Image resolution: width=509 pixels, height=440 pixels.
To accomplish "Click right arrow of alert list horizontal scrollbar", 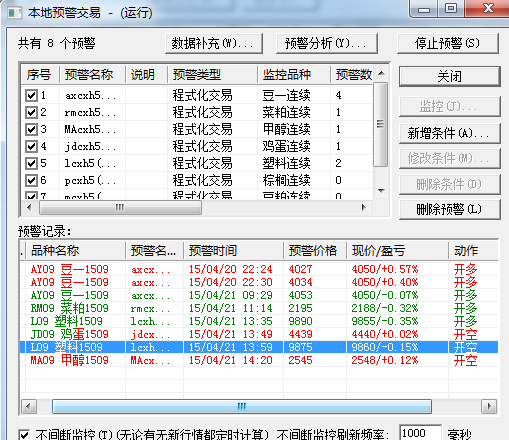I will coord(364,208).
